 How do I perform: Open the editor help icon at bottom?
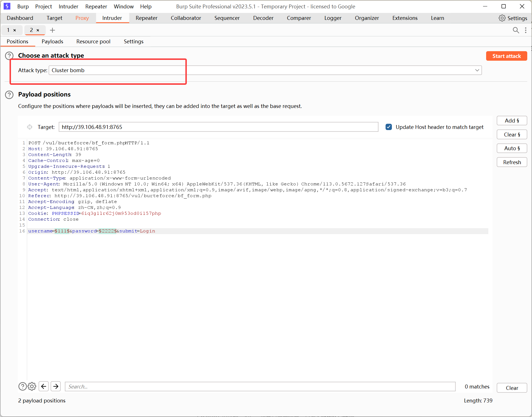coord(22,386)
